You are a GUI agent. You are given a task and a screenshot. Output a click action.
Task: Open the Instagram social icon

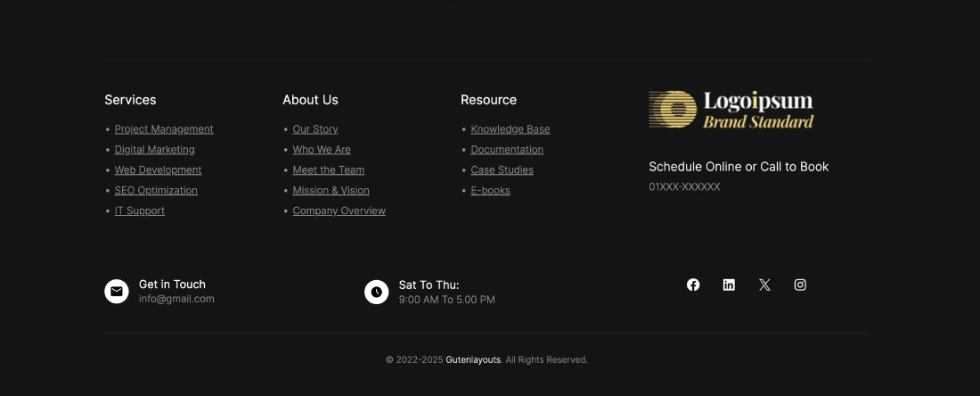[800, 285]
